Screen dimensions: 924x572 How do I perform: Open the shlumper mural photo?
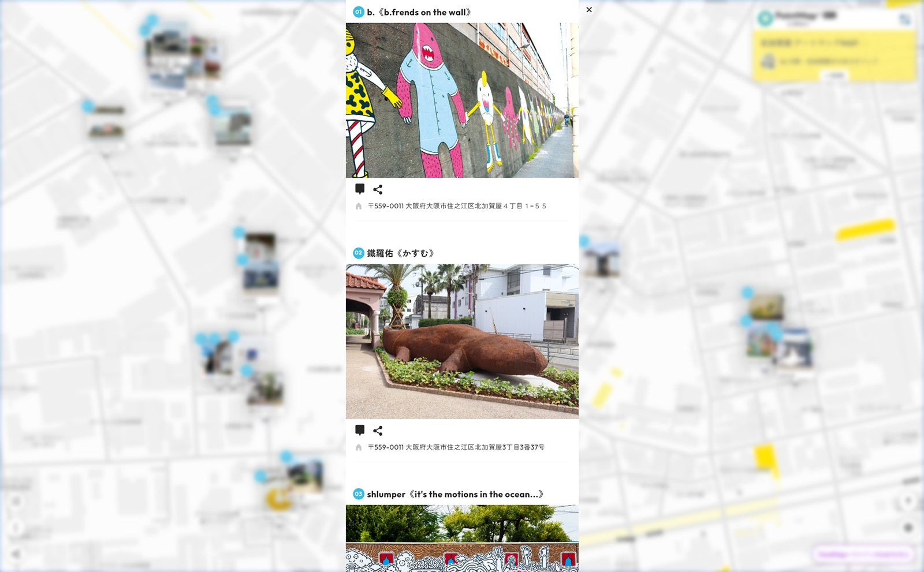click(462, 539)
